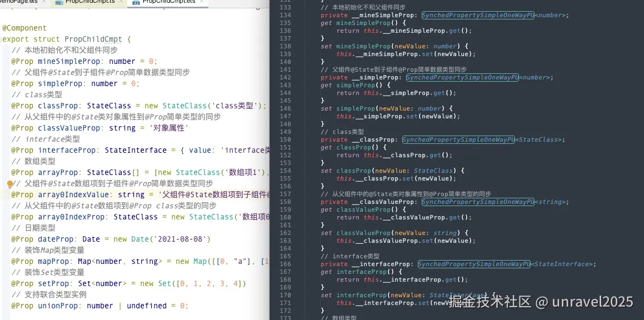Image resolution: width=644 pixels, height=320 pixels.
Task: Click highlighted SynchedPropertySimpleOneWayPU on line 142
Action: click(462, 77)
